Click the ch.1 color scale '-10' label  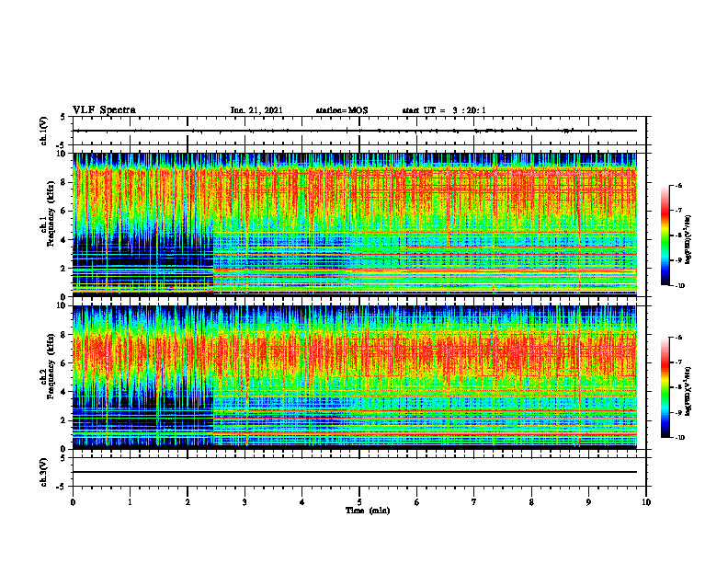click(x=679, y=286)
